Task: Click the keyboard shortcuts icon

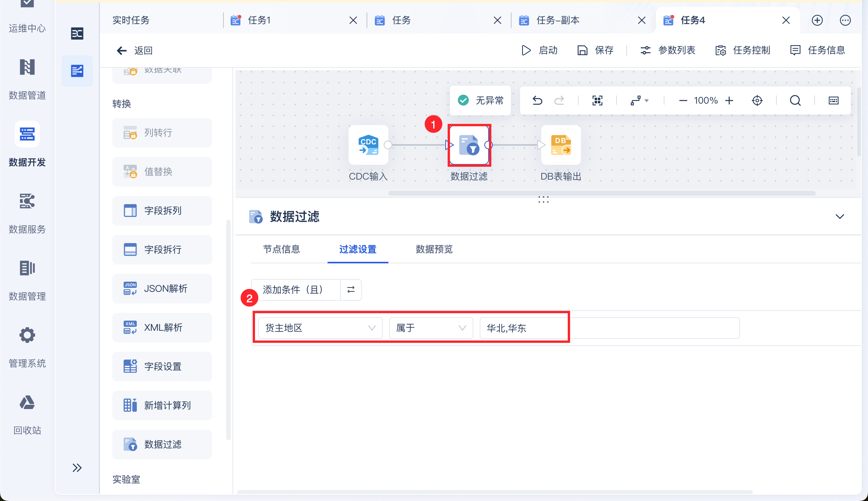Action: pos(833,101)
